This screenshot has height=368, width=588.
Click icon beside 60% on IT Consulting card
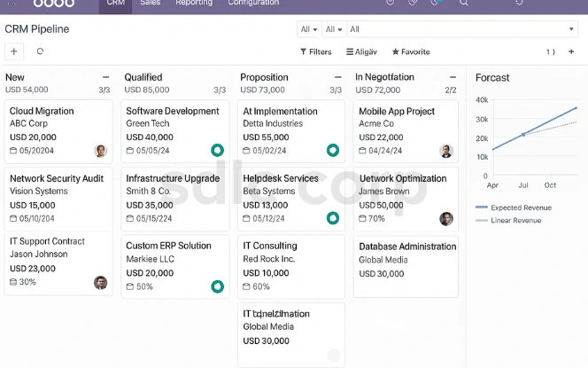pyautogui.click(x=246, y=286)
